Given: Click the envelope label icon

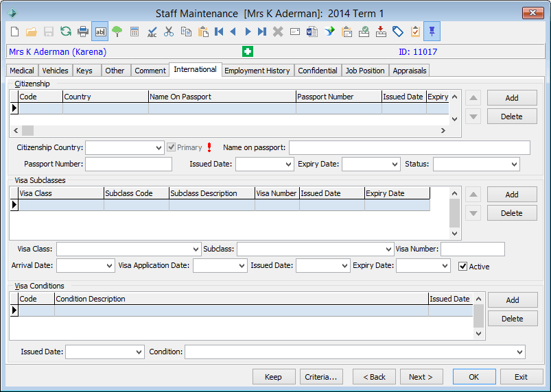Looking at the screenshot, I should [295, 32].
